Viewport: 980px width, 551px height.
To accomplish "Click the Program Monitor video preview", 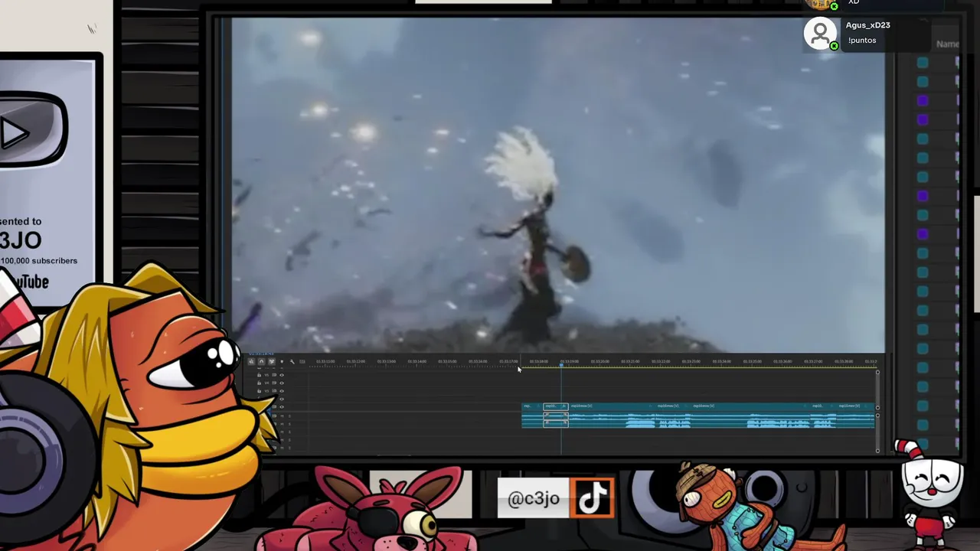I will (558, 185).
